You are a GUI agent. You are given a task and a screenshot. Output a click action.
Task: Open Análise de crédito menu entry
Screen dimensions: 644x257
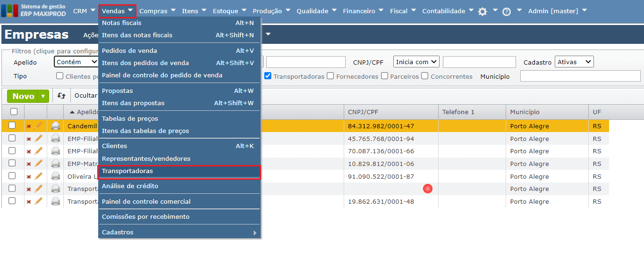point(179,186)
